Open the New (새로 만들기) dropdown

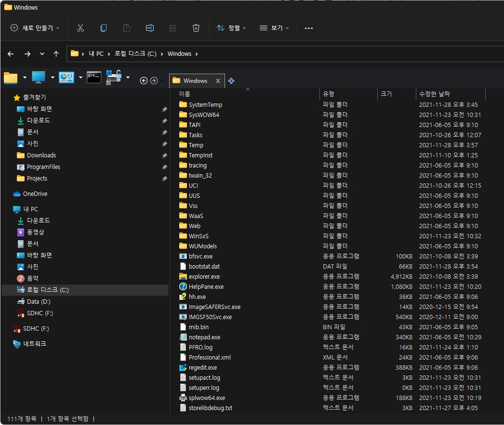pos(35,28)
